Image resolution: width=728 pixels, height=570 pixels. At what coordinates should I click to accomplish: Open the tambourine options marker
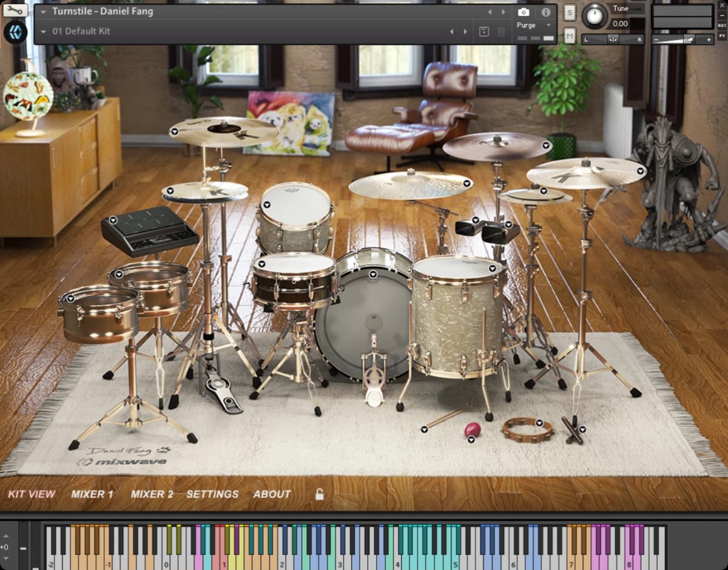(539, 423)
